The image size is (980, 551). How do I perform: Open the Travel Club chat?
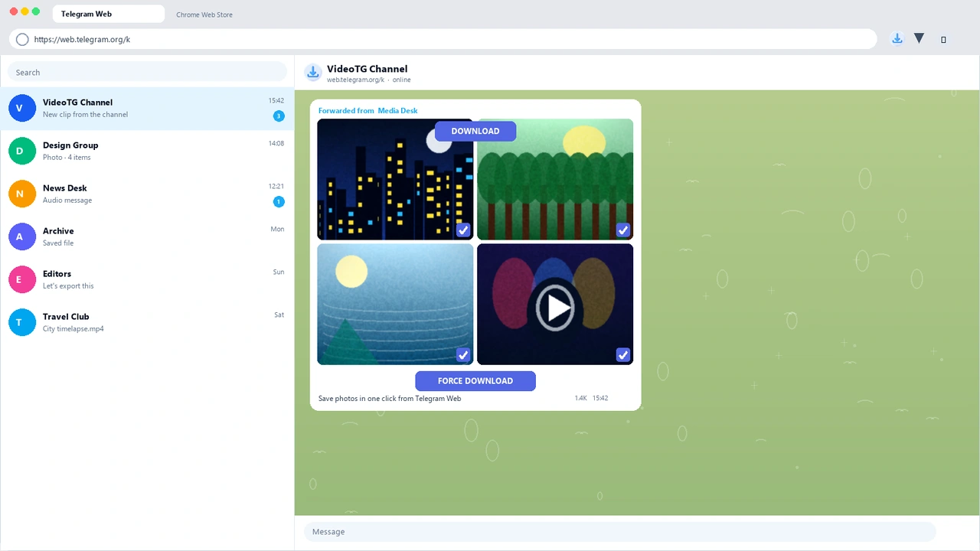point(147,322)
